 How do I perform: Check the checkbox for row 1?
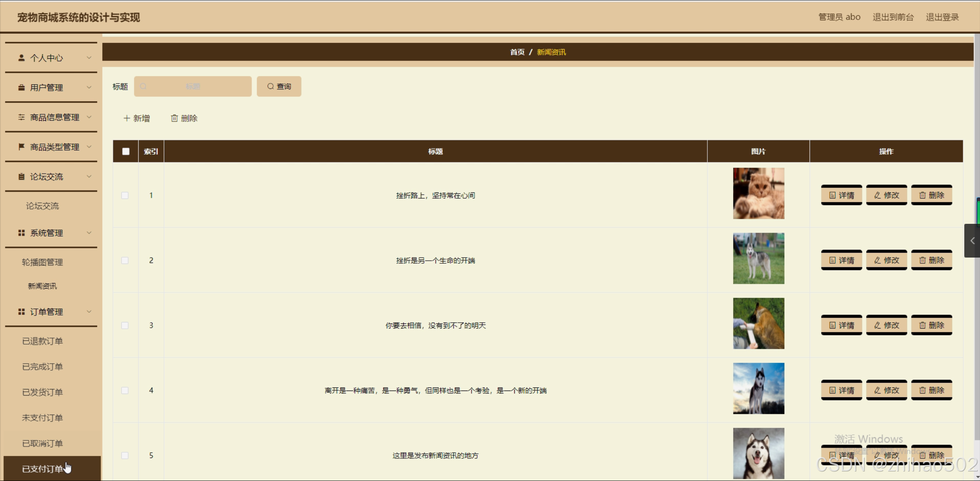click(125, 195)
